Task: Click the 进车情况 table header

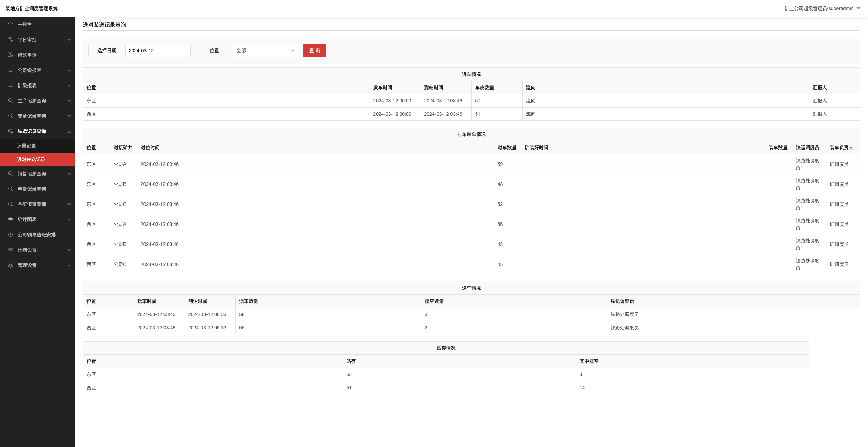Action: [471, 74]
